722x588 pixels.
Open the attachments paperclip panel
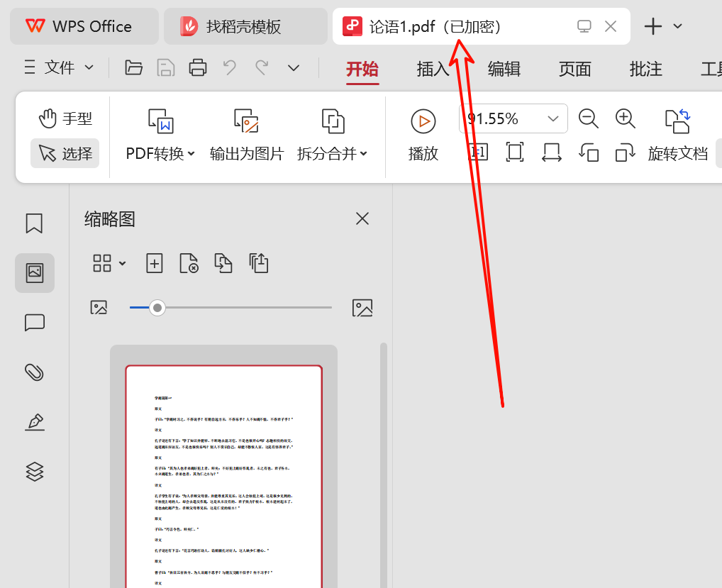click(x=34, y=372)
